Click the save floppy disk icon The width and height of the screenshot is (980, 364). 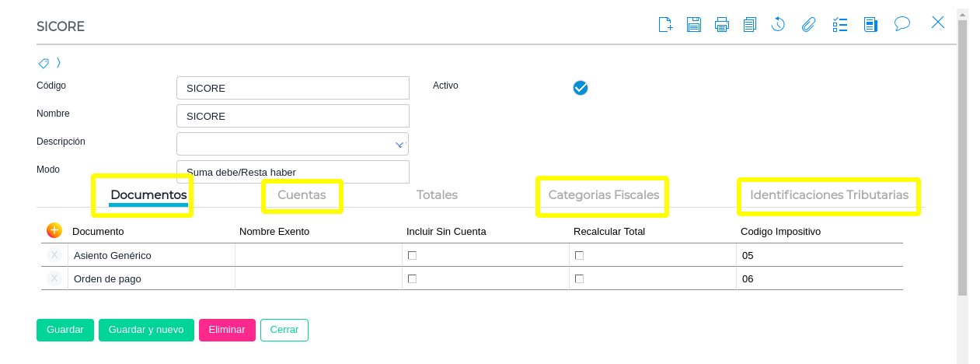694,24
